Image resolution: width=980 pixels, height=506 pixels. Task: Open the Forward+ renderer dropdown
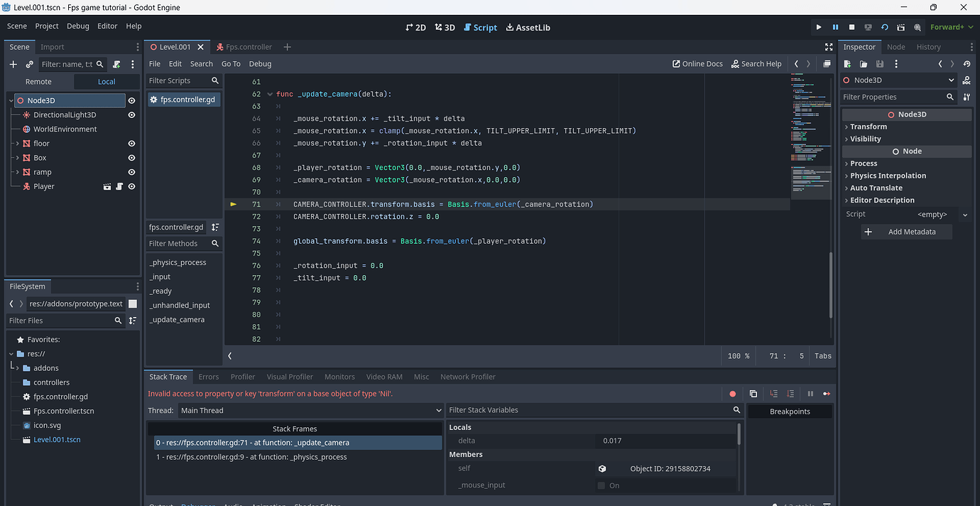(x=950, y=26)
